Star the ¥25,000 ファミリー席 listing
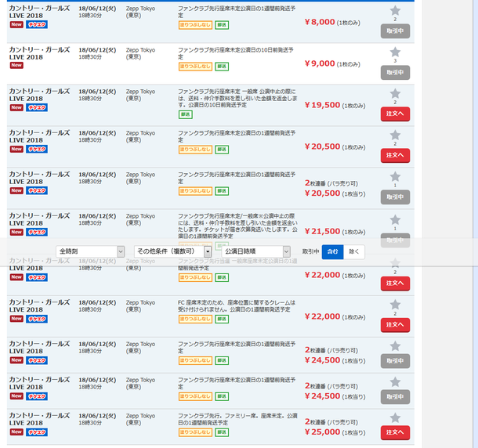The width and height of the screenshot is (478, 448). point(395,417)
